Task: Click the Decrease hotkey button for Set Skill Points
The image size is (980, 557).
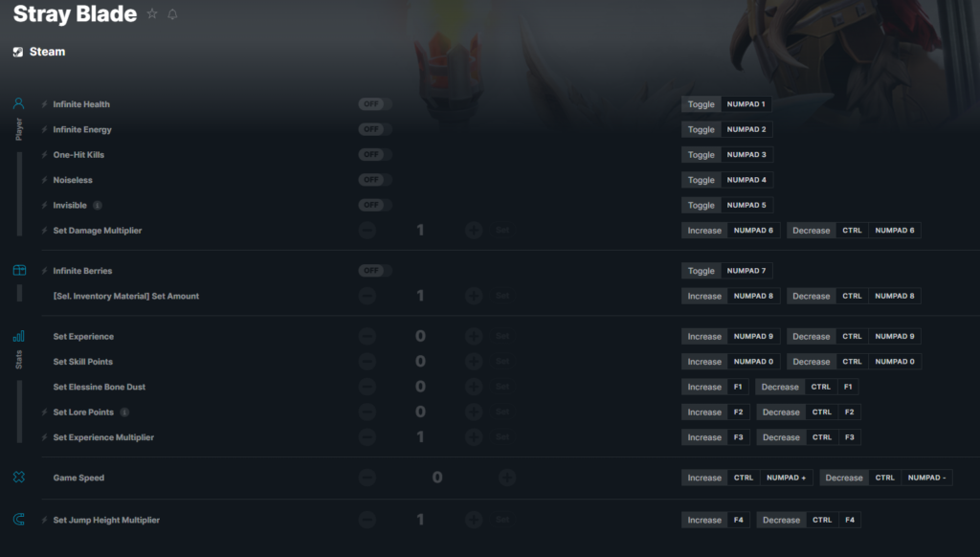Action: coord(812,362)
